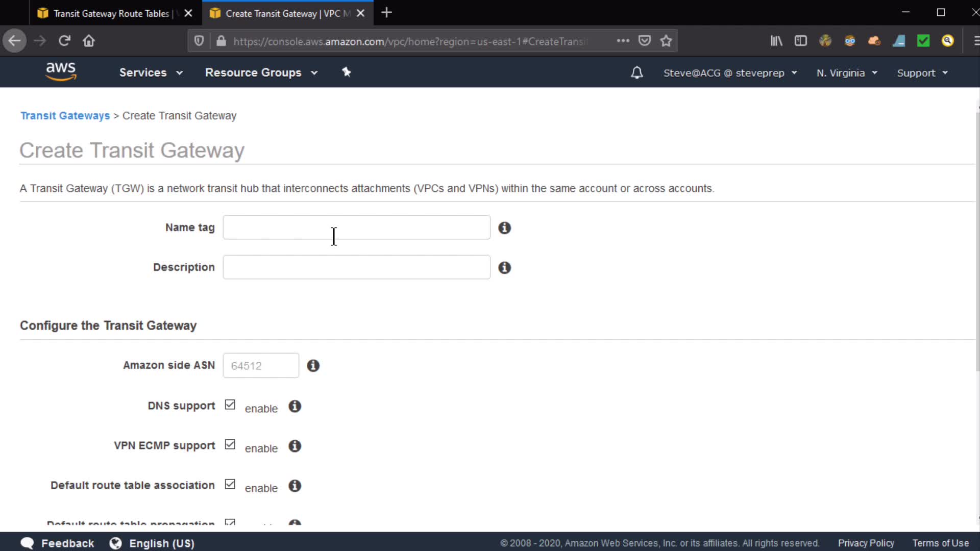Image resolution: width=980 pixels, height=551 pixels.
Task: Click the Feedback button in footer
Action: [x=58, y=543]
